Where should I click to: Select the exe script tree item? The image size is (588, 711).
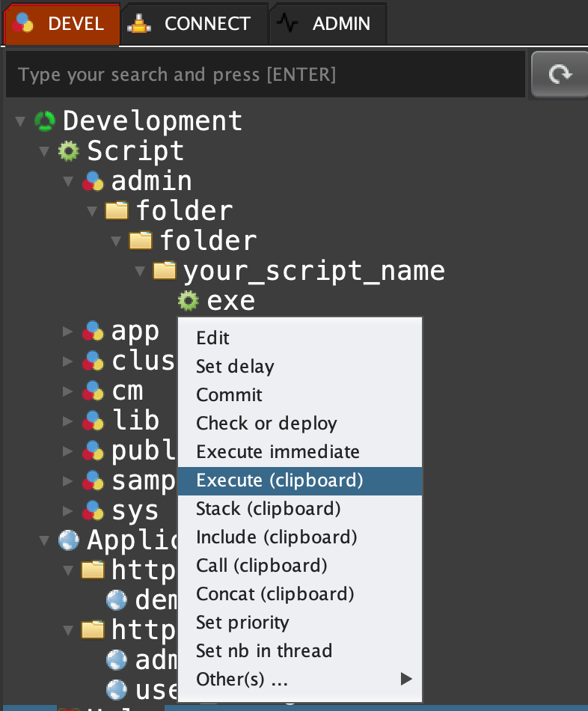[x=230, y=301]
